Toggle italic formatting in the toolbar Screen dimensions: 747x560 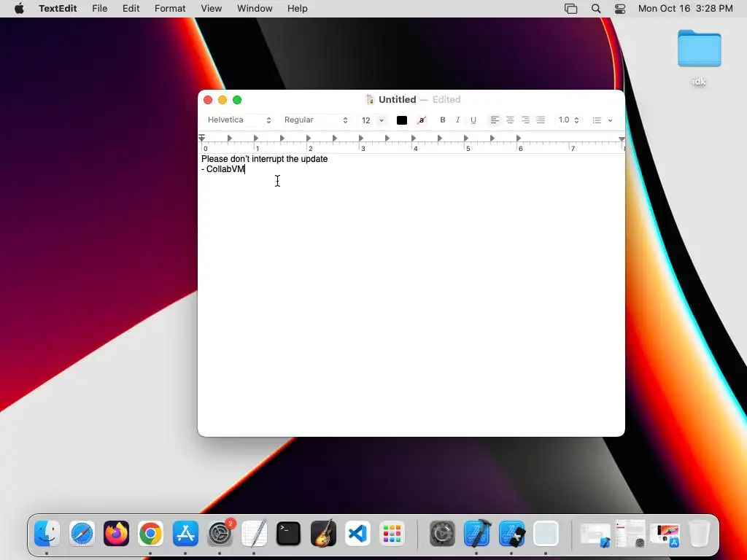tap(458, 120)
